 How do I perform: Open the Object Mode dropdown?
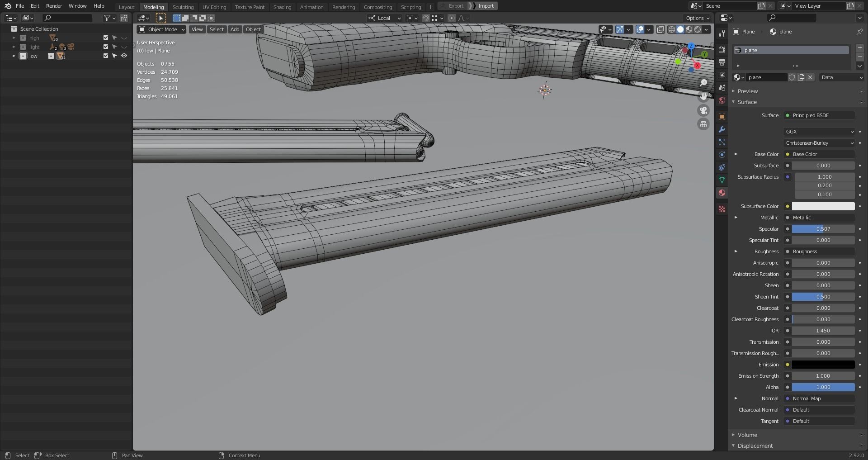pyautogui.click(x=161, y=29)
